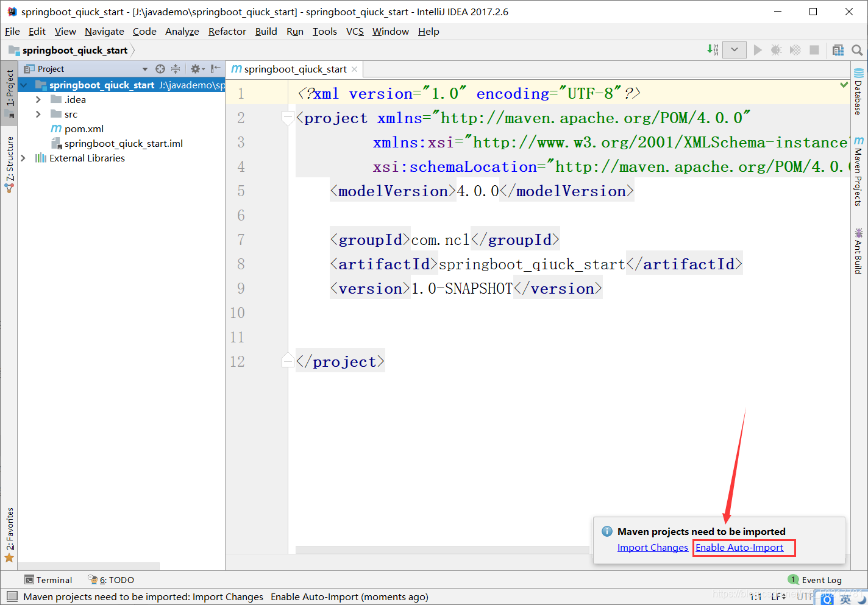Open Project panel settings gear

tap(196, 69)
